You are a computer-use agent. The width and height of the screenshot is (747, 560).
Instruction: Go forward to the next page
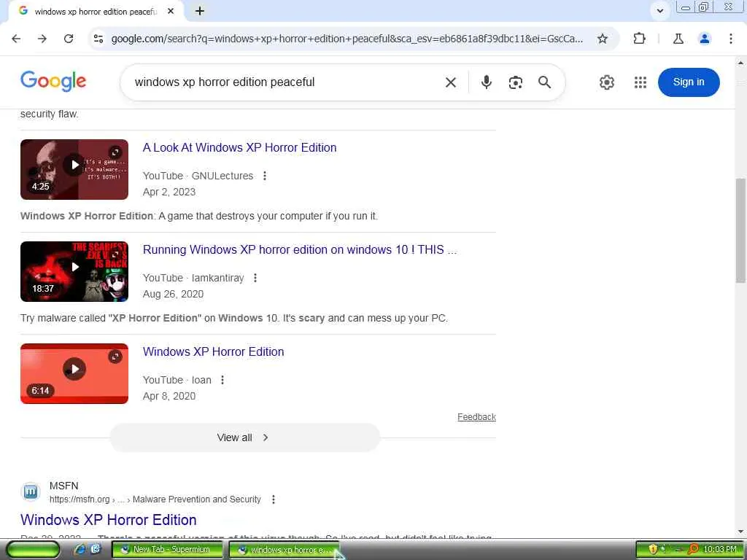click(42, 39)
